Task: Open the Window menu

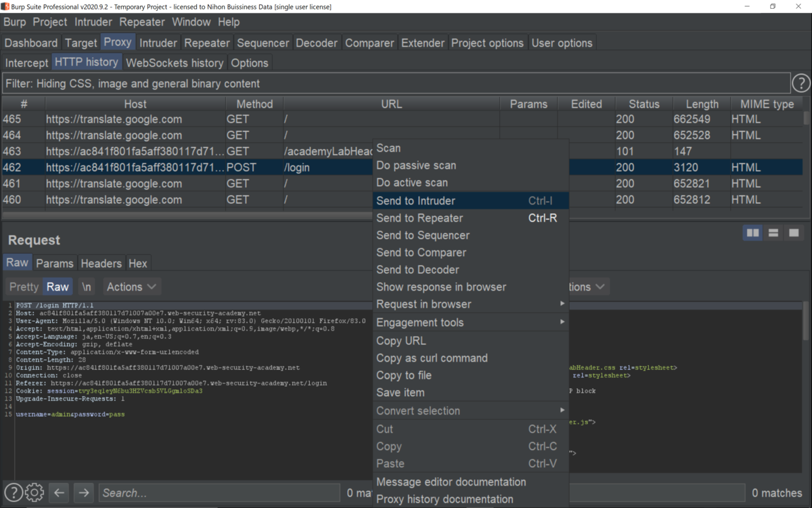Action: tap(191, 22)
